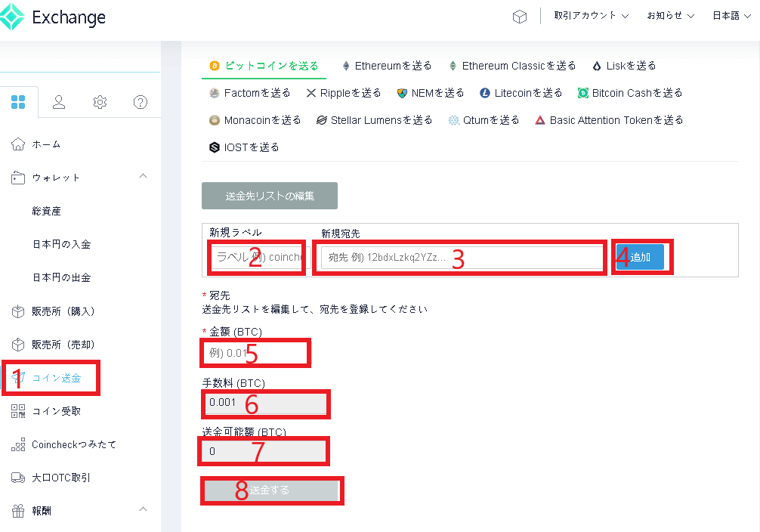The width and height of the screenshot is (760, 532).
Task: Click the Basic Attention Token triangle icon
Action: [540, 120]
